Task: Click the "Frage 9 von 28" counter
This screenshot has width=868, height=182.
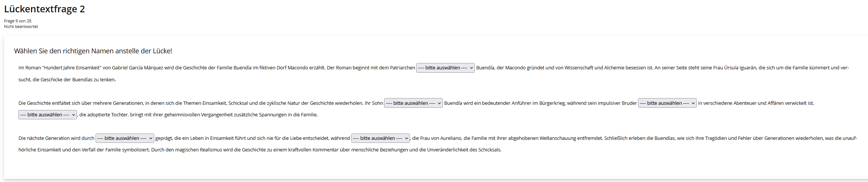Action: (x=18, y=21)
